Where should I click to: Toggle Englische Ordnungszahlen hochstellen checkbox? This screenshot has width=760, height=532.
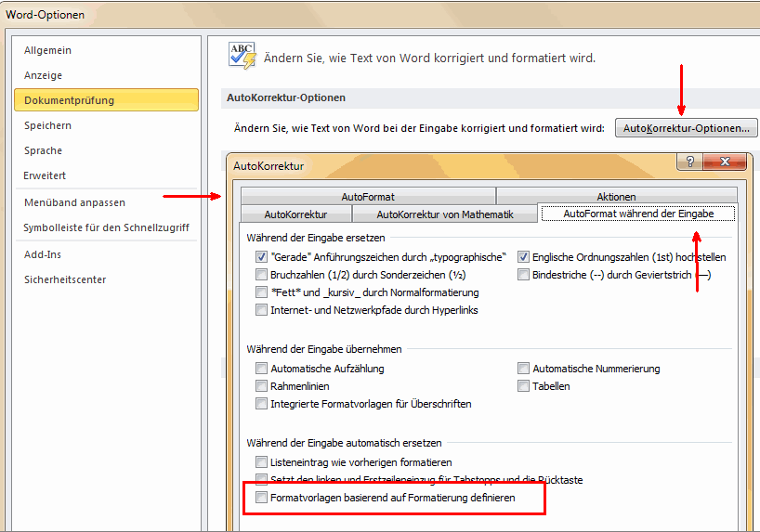(524, 257)
